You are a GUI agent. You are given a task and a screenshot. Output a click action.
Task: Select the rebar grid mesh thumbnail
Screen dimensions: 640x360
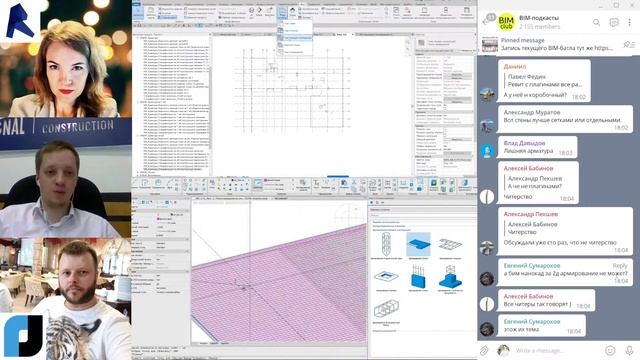pos(450,244)
